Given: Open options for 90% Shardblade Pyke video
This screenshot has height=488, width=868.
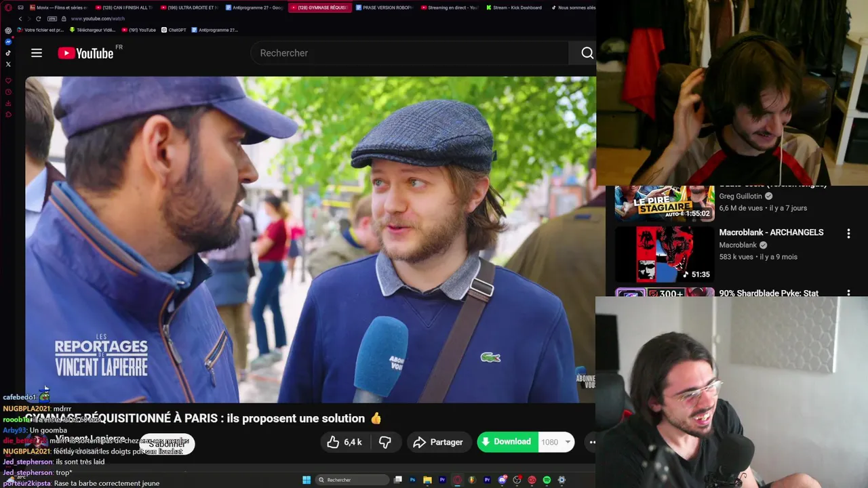Looking at the screenshot, I should [848, 293].
